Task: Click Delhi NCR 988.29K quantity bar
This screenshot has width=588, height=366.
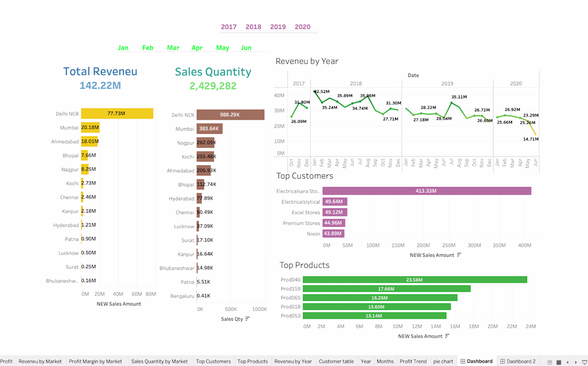Action: pyautogui.click(x=230, y=115)
